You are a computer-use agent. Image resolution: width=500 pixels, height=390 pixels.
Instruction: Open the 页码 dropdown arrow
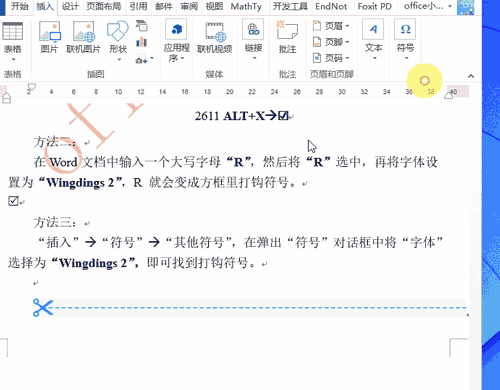[x=347, y=58]
